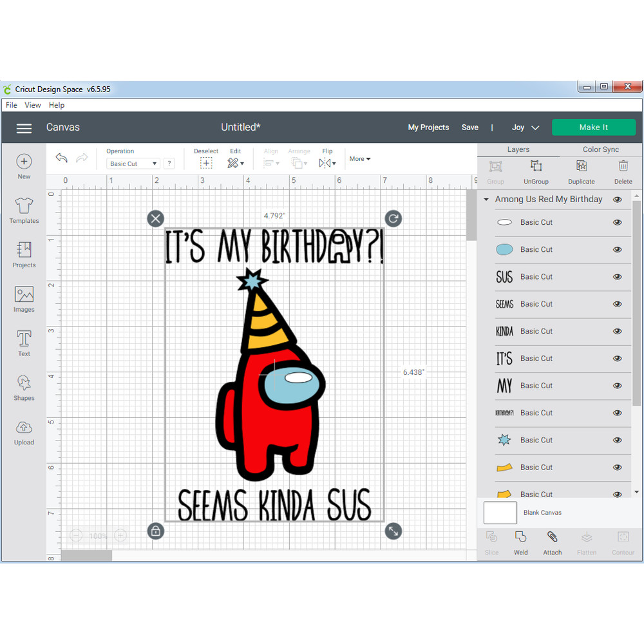Open the File menu

pos(12,105)
